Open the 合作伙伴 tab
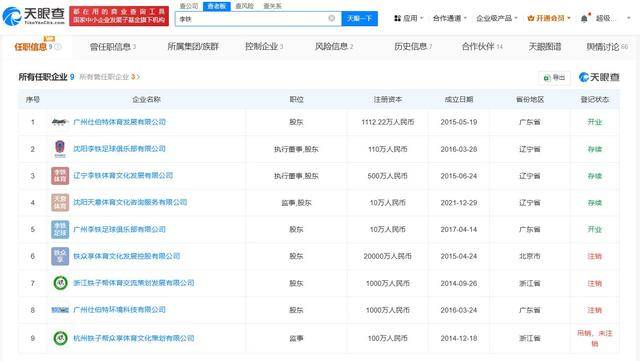This screenshot has height=361, width=640. pos(482,47)
